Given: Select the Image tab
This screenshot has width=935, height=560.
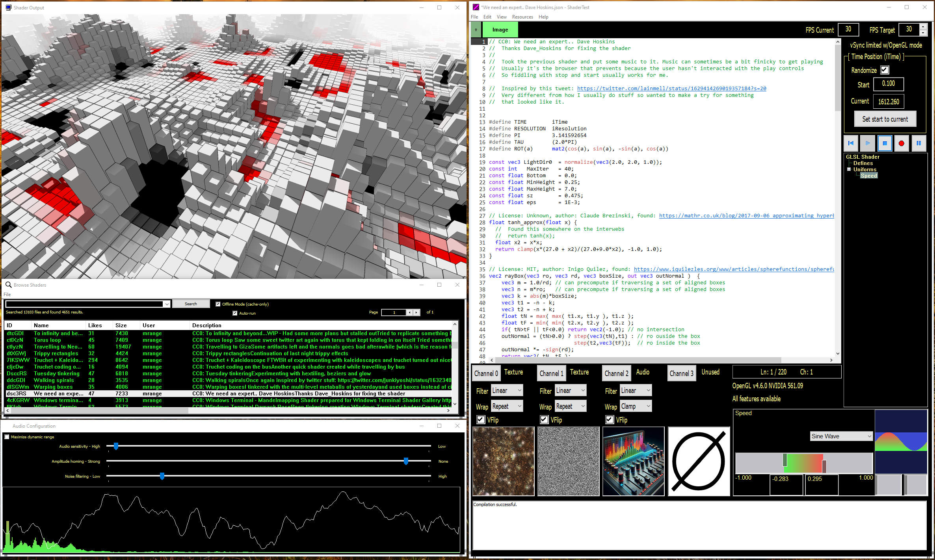Looking at the screenshot, I should point(500,30).
